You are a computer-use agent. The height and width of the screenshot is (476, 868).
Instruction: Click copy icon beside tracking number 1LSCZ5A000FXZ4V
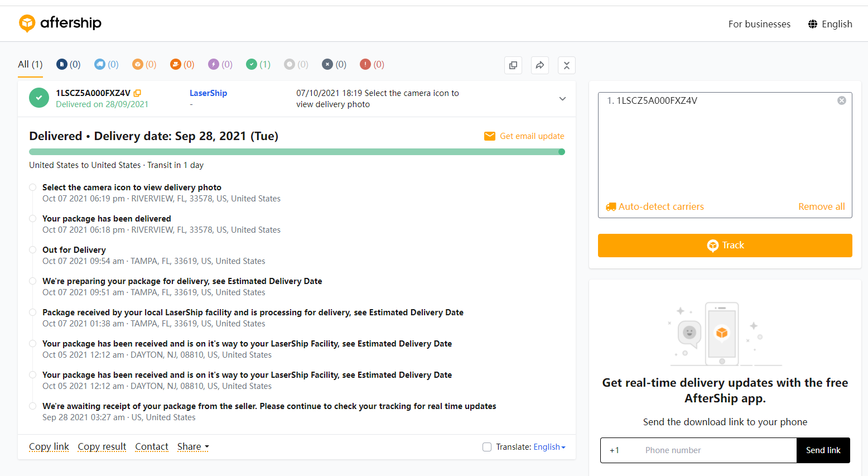[x=137, y=93]
